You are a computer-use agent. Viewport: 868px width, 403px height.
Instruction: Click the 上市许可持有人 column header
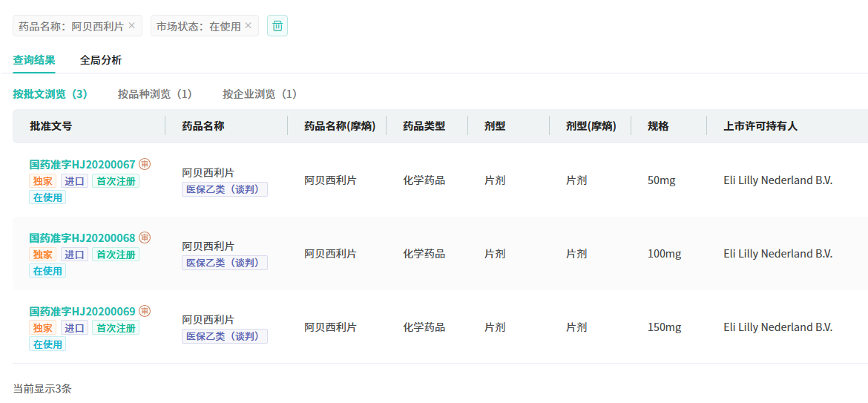pos(760,126)
